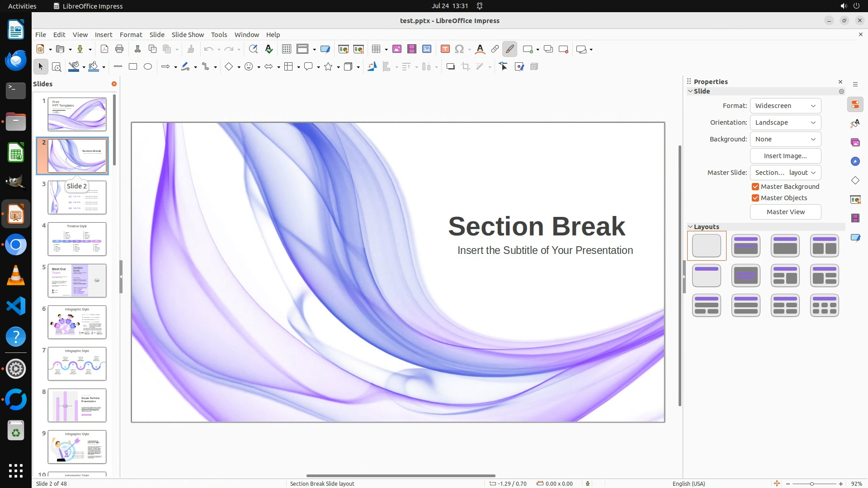The image size is (868, 488).
Task: Select the Rectangle drawing tool
Action: tap(133, 67)
